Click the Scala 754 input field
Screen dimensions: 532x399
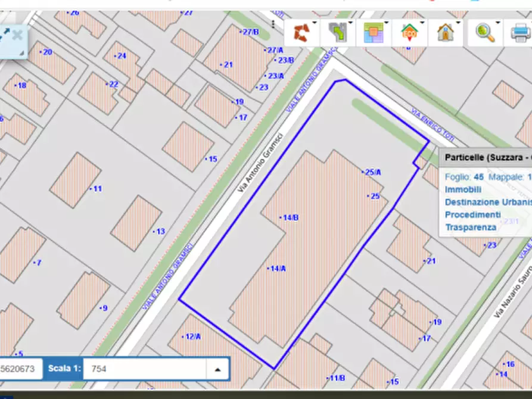pos(145,369)
